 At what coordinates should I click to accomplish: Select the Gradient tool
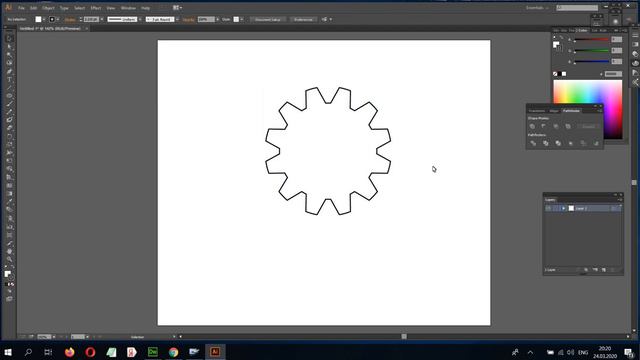tap(9, 193)
